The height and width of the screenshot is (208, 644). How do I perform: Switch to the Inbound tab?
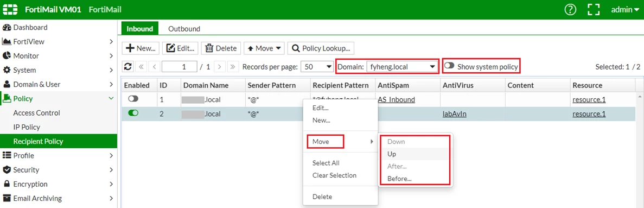tap(139, 29)
